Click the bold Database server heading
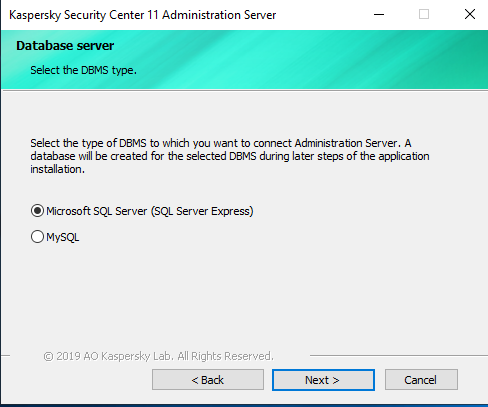This screenshot has width=488, height=407. [65, 46]
